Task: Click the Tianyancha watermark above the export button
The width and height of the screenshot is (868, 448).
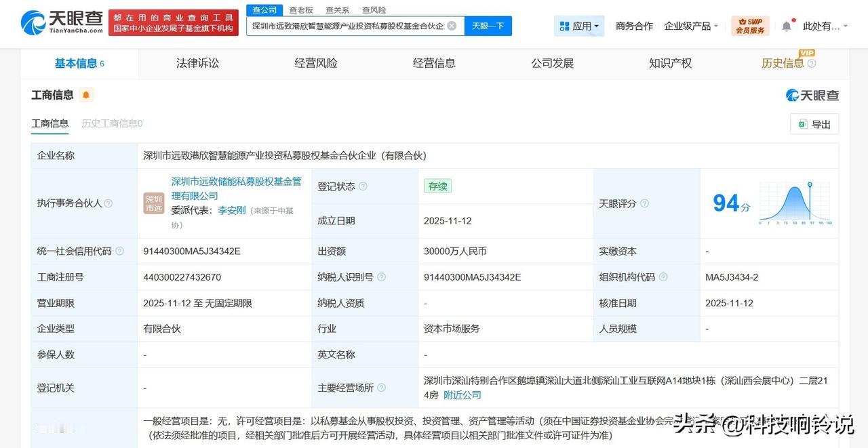Action: [814, 96]
